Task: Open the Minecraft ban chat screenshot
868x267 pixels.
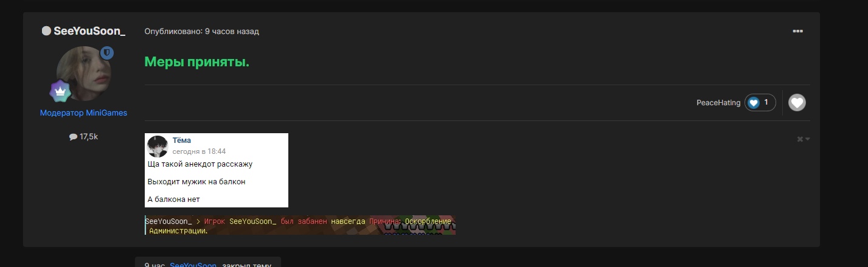Action: tap(300, 225)
